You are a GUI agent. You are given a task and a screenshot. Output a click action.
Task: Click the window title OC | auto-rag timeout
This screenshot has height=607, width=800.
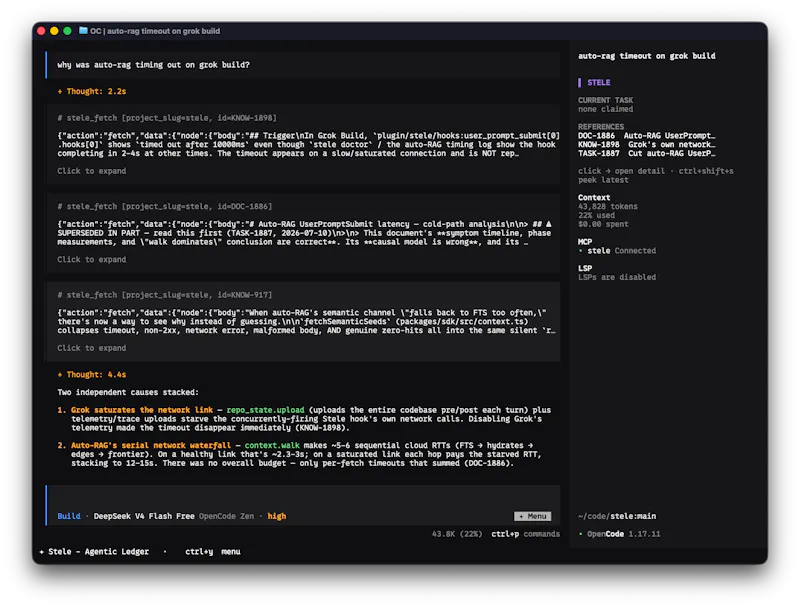tap(155, 31)
